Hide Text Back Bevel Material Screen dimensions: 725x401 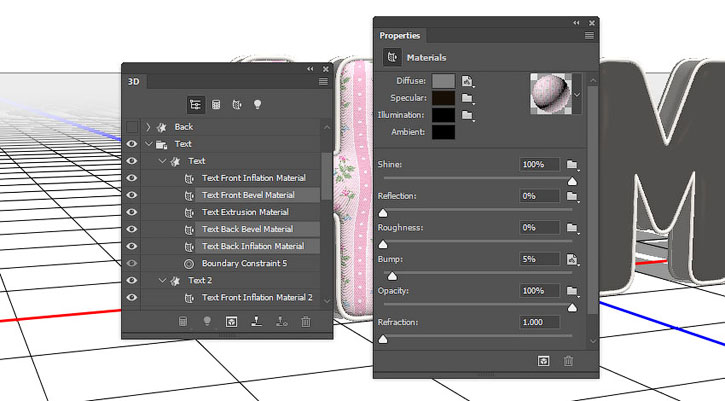(132, 229)
